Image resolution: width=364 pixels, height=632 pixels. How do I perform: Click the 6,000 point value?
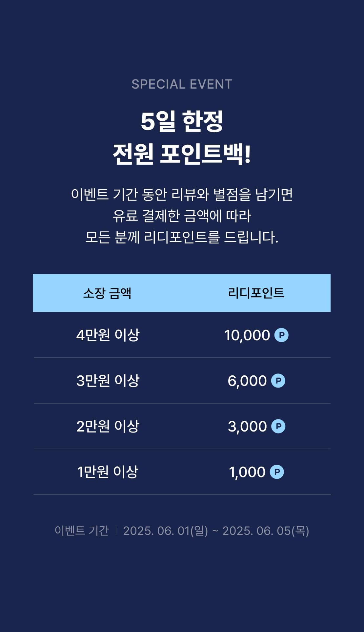click(247, 381)
